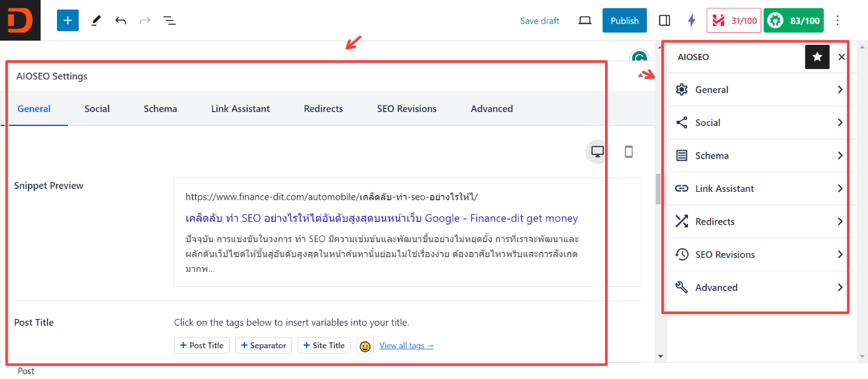Click the link icon beside Link Assistant

[682, 189]
